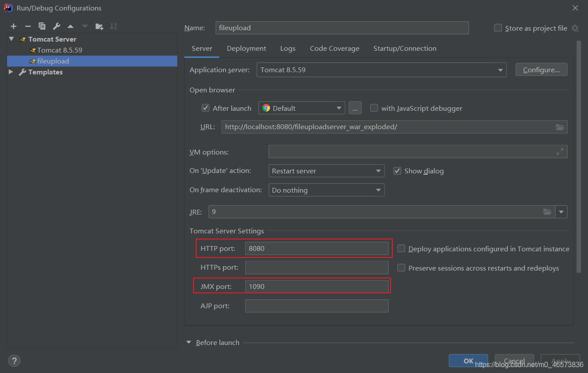The height and width of the screenshot is (373, 588).
Task: Open the Application server dropdown
Action: 381,70
